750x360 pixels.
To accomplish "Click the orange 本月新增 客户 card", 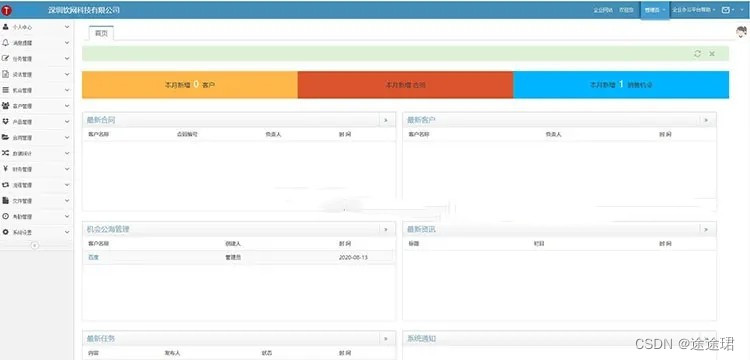I will (190, 85).
